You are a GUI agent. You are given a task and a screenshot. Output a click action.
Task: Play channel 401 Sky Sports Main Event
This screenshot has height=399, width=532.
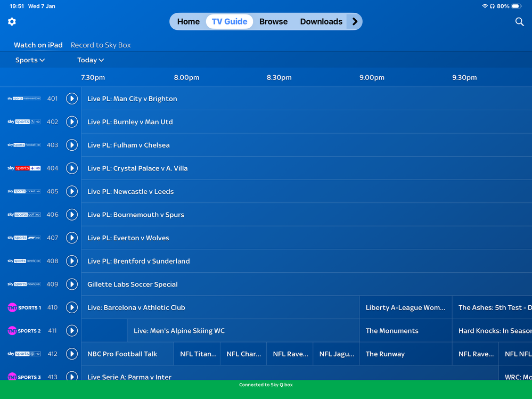(x=72, y=99)
